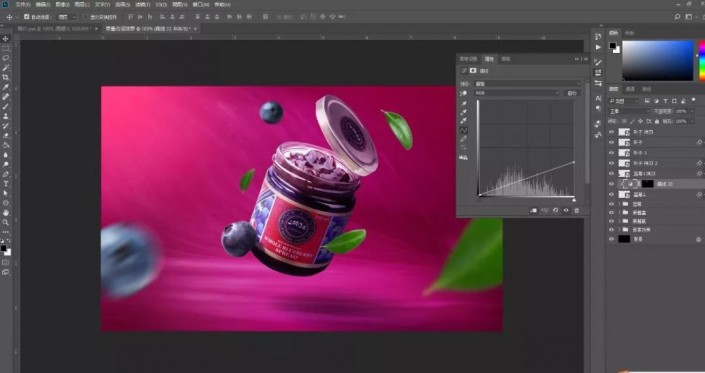Select the Paint Bucket tool
This screenshot has height=373, width=705.
[x=6, y=145]
